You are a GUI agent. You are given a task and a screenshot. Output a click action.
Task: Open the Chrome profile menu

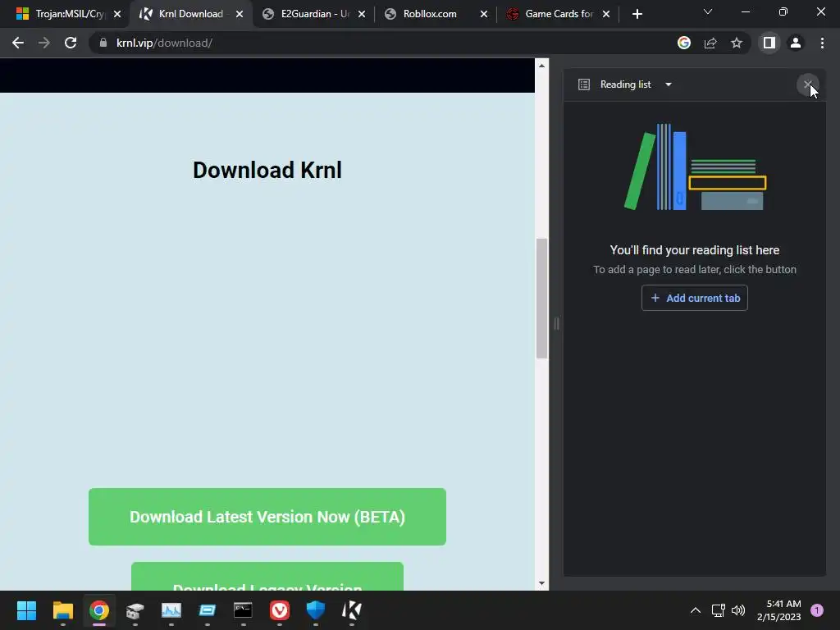796,43
